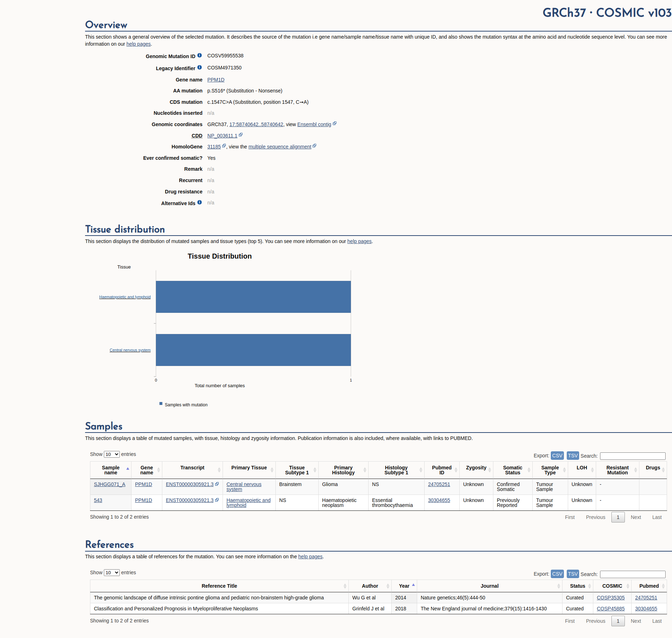Open sample 543 link
This screenshot has width=672, height=638.
coord(98,500)
